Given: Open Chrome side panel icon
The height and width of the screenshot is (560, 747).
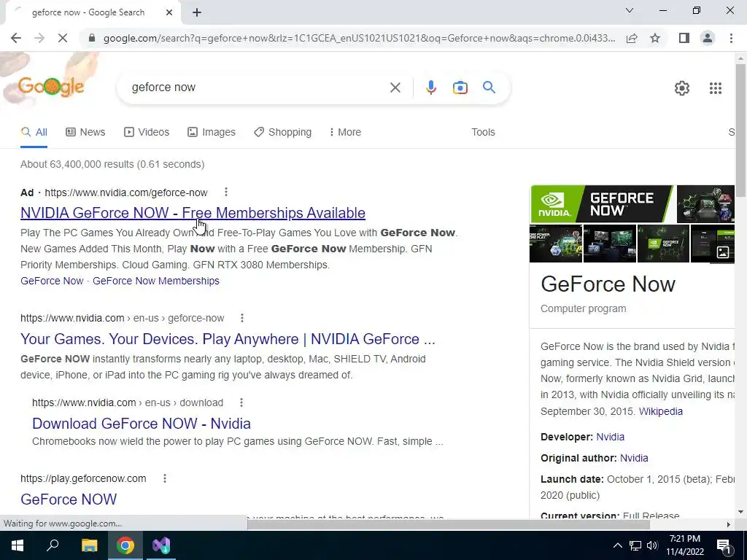Looking at the screenshot, I should pyautogui.click(x=684, y=38).
